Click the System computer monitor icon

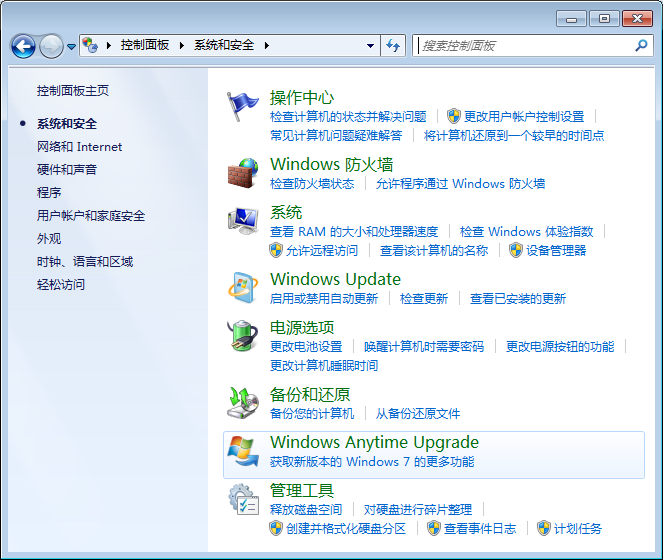click(x=243, y=221)
